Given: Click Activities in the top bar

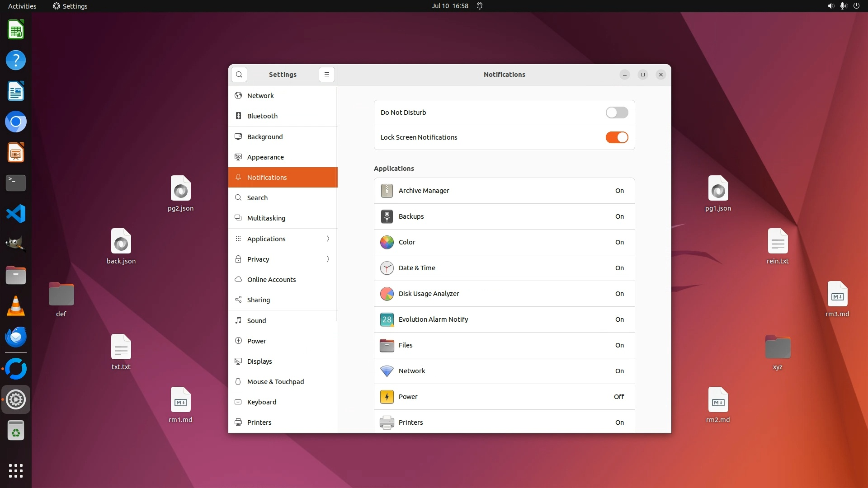Looking at the screenshot, I should click(x=22, y=6).
